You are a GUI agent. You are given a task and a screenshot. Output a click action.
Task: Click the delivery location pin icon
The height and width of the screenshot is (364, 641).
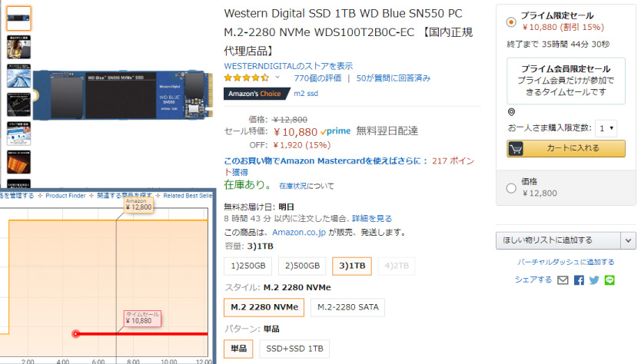coord(511,112)
